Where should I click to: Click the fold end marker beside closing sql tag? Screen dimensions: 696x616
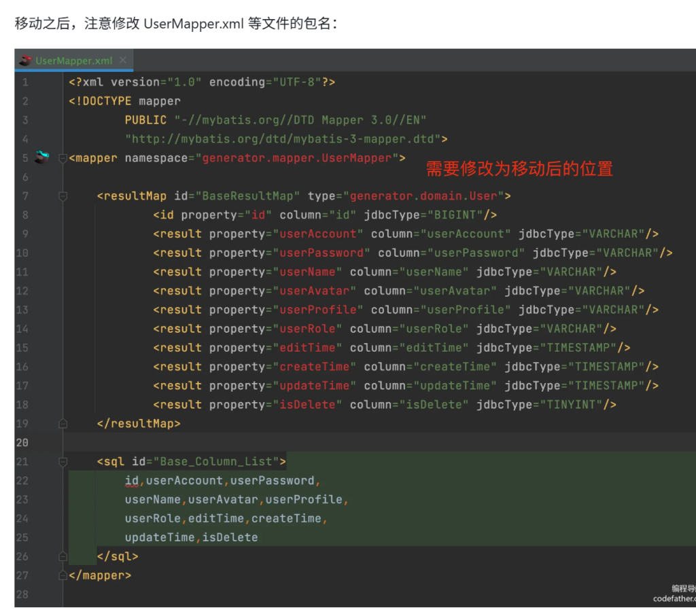click(63, 556)
